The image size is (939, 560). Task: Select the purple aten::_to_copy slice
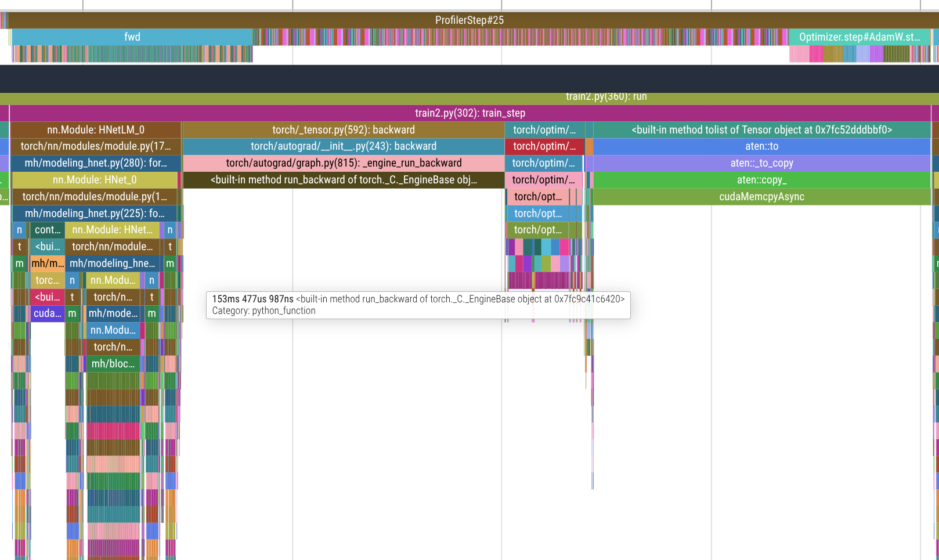pos(761,163)
